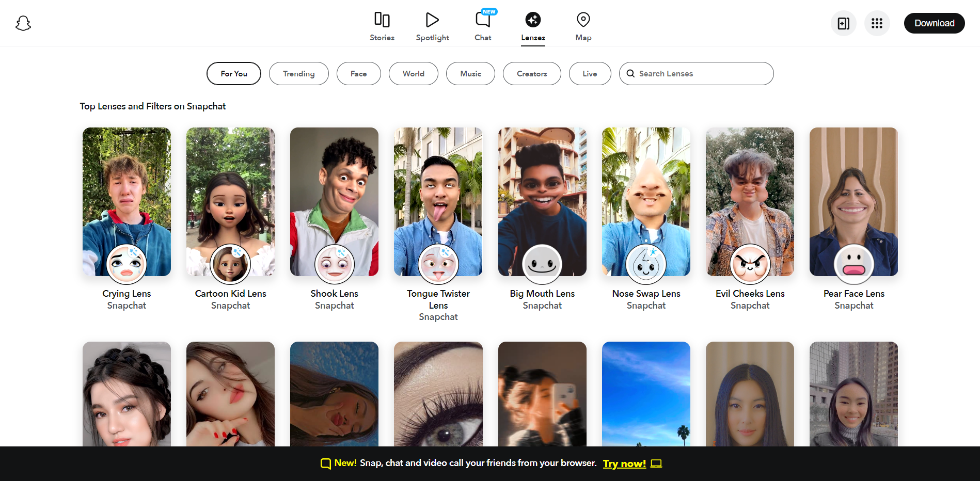Choose the World lens category

413,74
